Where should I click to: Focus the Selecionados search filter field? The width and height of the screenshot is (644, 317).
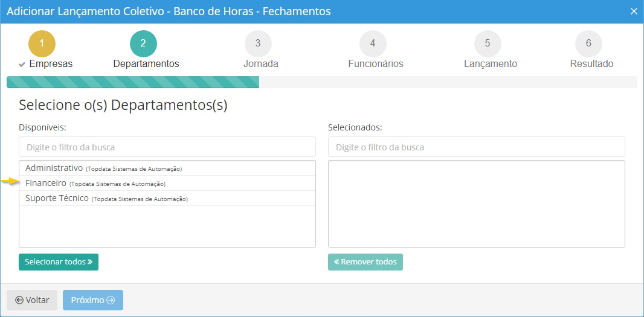click(x=476, y=147)
